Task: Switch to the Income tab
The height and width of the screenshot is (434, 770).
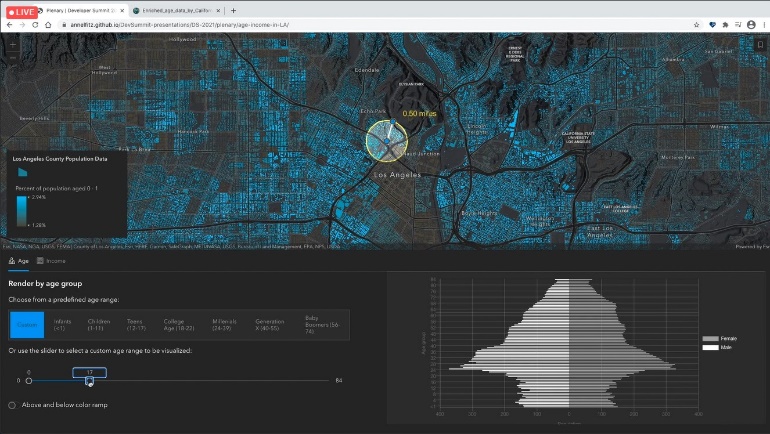Action: tap(51, 261)
